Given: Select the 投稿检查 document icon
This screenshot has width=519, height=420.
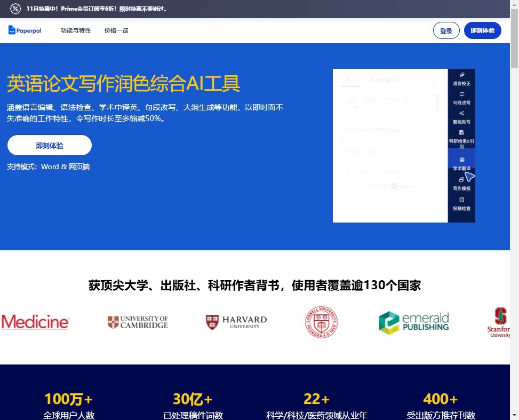Looking at the screenshot, I should click(x=461, y=200).
